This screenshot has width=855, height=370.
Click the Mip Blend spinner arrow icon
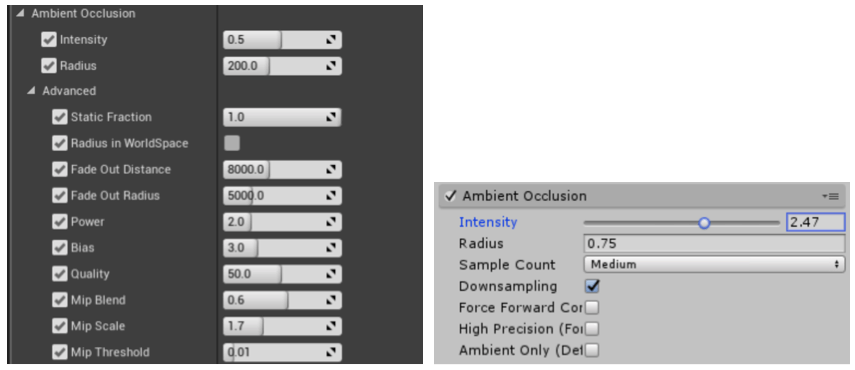click(330, 300)
